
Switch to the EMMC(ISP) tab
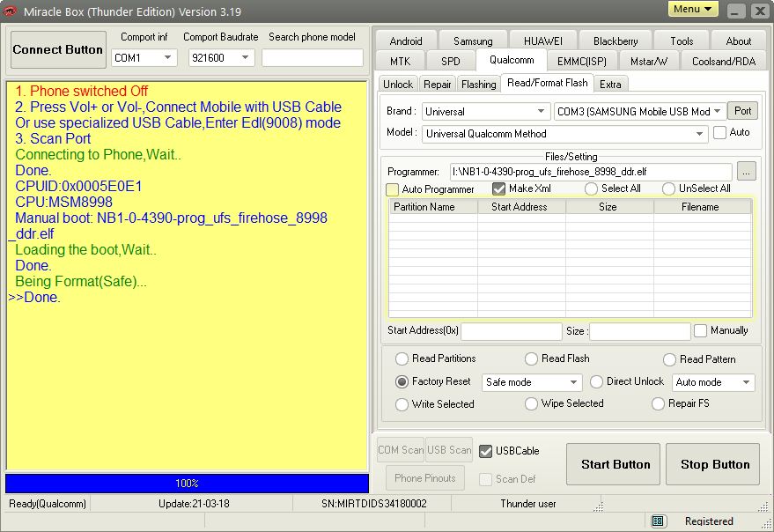point(582,62)
